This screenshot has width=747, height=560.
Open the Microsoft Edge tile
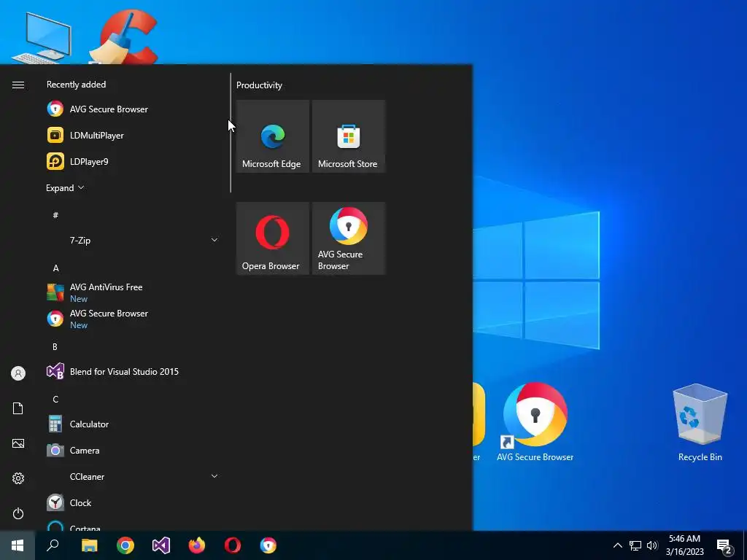tap(273, 136)
